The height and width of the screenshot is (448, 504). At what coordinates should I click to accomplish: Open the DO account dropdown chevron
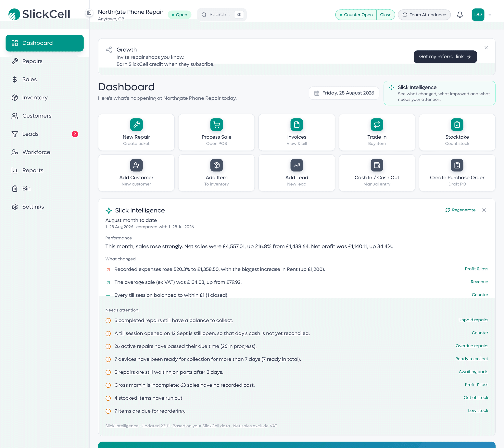pos(490,15)
